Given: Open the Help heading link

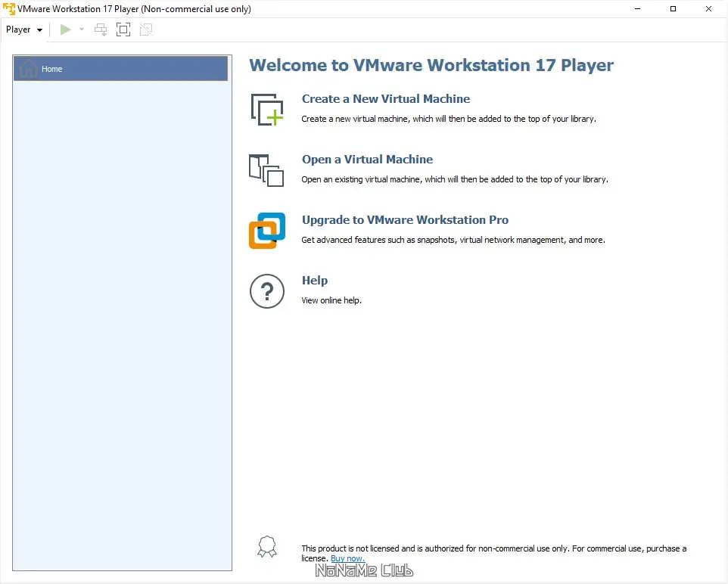Looking at the screenshot, I should pos(315,281).
